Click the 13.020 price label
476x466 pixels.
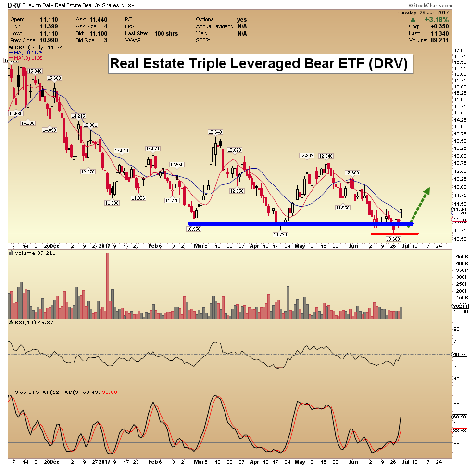coord(234,150)
